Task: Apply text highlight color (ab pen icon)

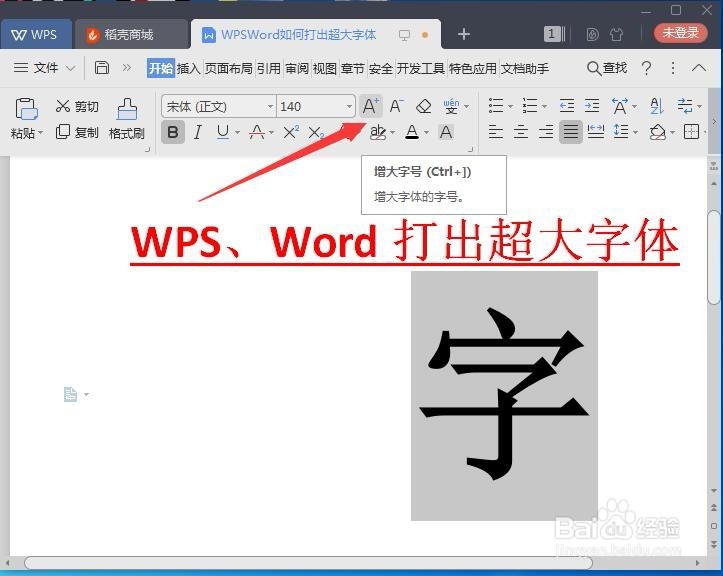Action: [x=378, y=132]
